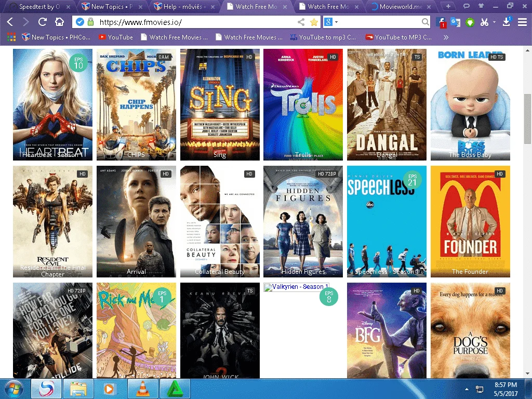Open the Google Translate extension
Image resolution: width=532 pixels, height=399 pixels.
coord(455,22)
